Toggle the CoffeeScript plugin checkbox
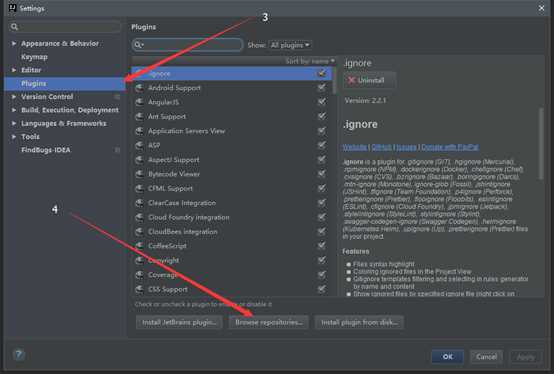Screen dimensions: 554x374 coord(322,245)
